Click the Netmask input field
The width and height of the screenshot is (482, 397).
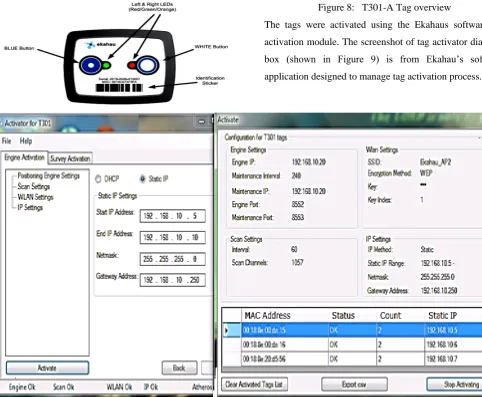tap(172, 259)
